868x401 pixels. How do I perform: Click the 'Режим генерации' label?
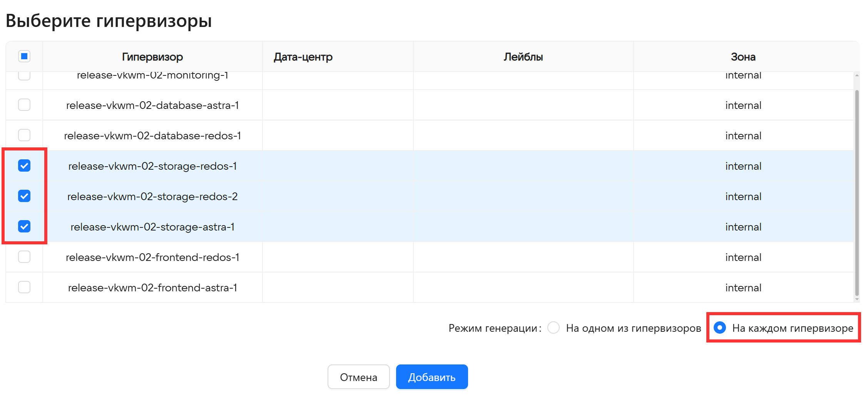[x=495, y=328]
